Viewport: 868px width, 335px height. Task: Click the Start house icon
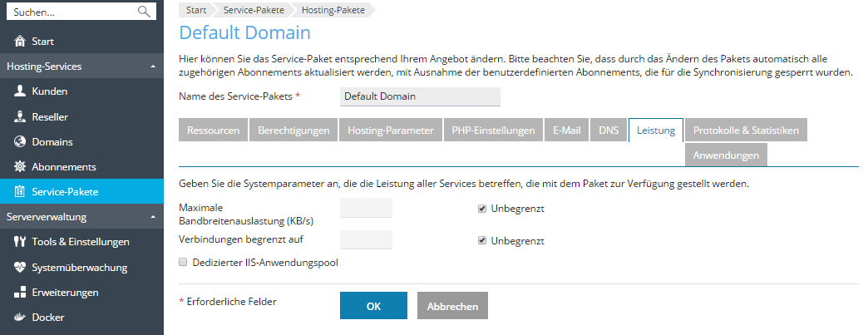[x=20, y=42]
